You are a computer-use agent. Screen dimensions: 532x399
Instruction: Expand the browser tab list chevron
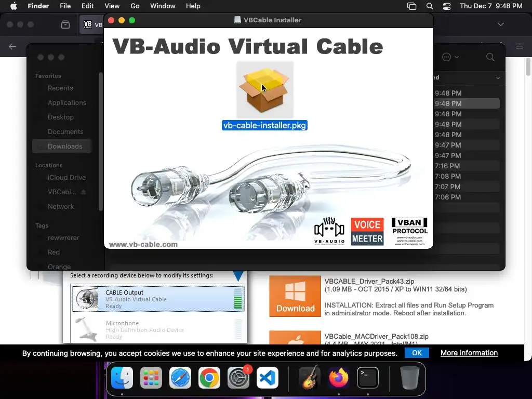[x=501, y=24]
